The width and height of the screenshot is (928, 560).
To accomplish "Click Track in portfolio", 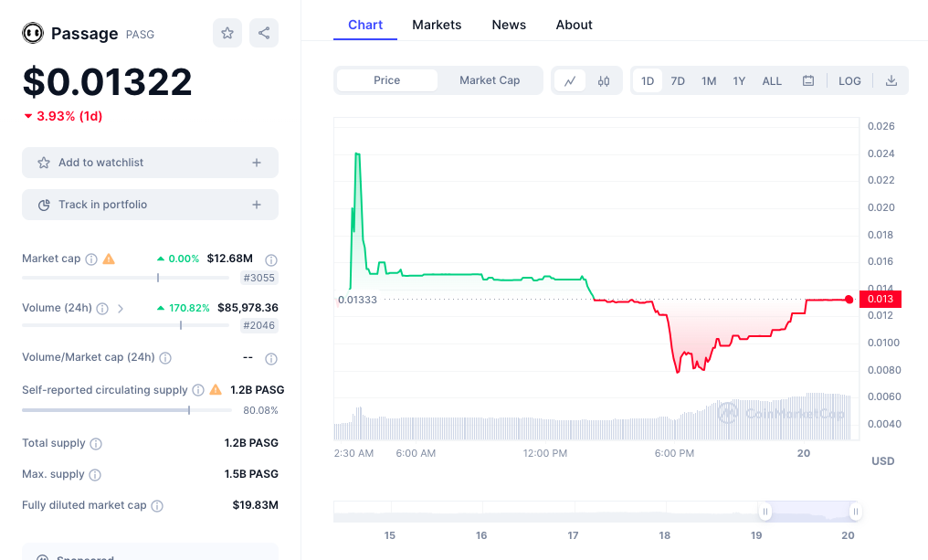I will click(x=150, y=205).
